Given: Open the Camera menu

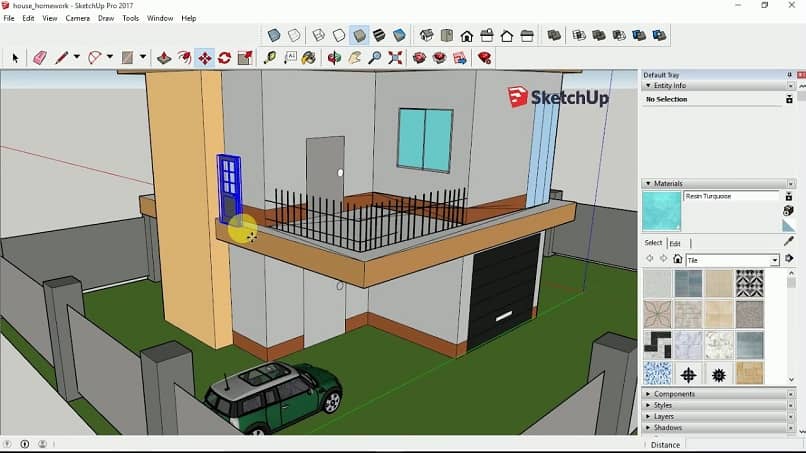Looking at the screenshot, I should click(78, 18).
